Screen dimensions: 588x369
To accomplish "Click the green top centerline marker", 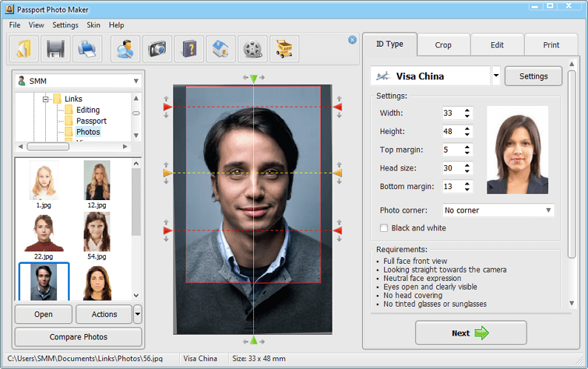I will coord(253,79).
